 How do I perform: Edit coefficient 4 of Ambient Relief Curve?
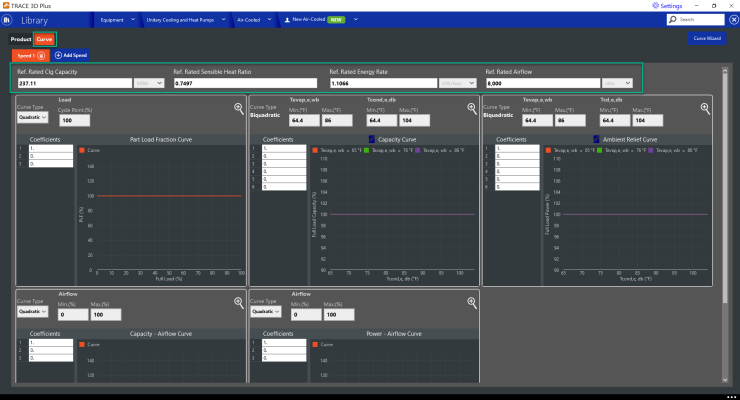point(517,171)
